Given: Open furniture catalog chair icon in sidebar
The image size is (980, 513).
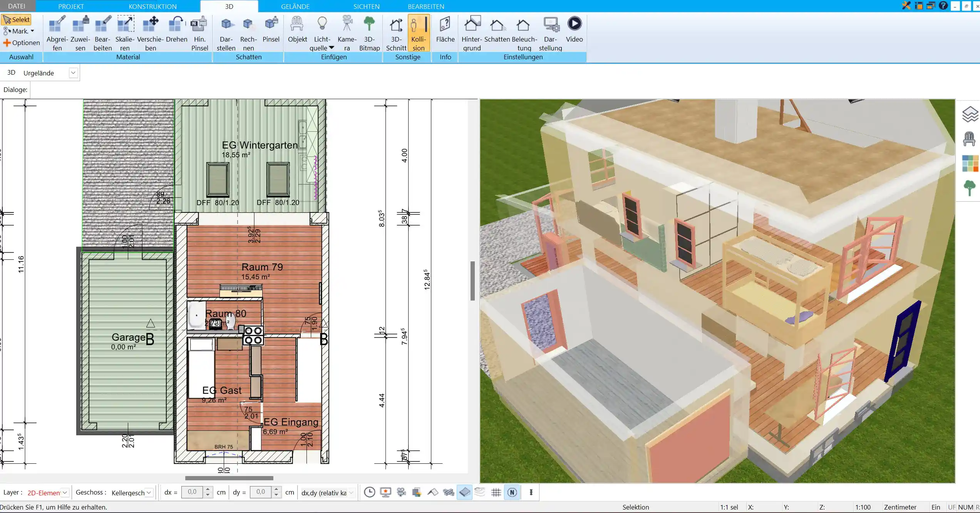Looking at the screenshot, I should (969, 139).
